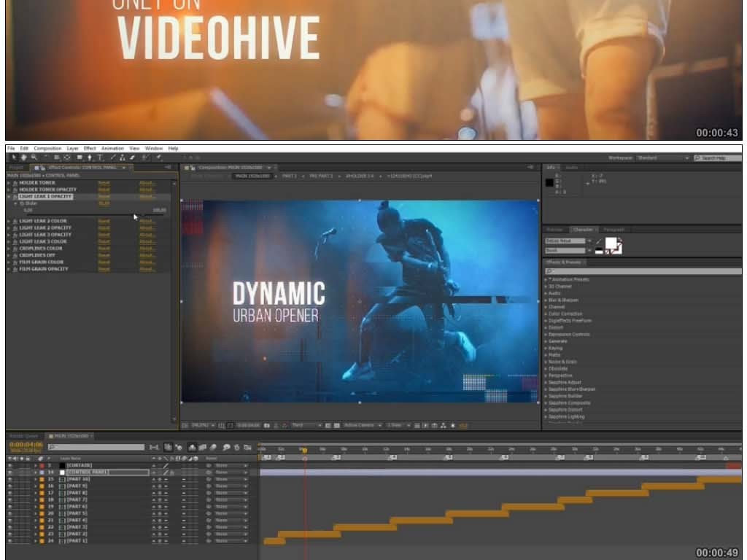Viewport: 747px width, 560px height.
Task: Hide the PART 7 layer eye icon
Action: (x=10, y=499)
